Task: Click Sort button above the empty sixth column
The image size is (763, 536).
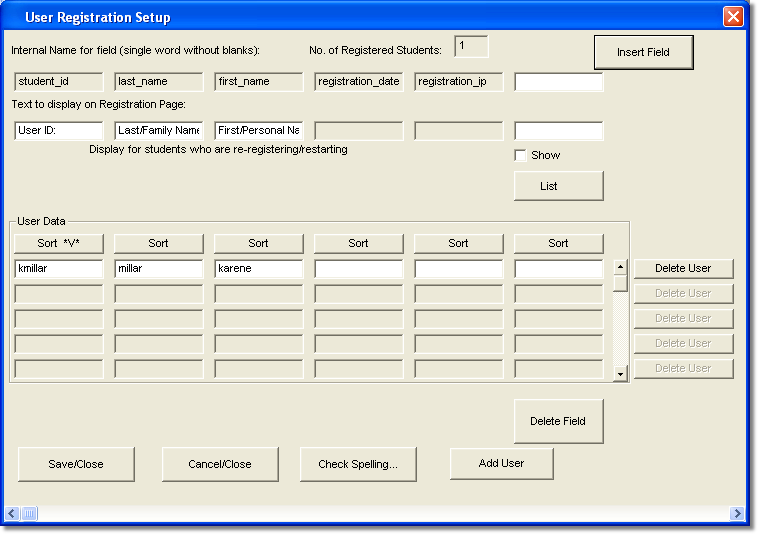Action: (x=559, y=243)
